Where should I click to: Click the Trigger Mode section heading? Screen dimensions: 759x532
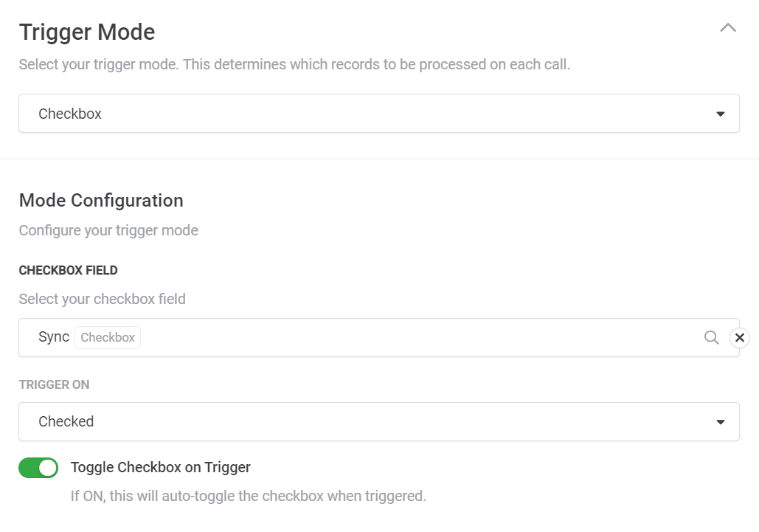click(x=87, y=32)
